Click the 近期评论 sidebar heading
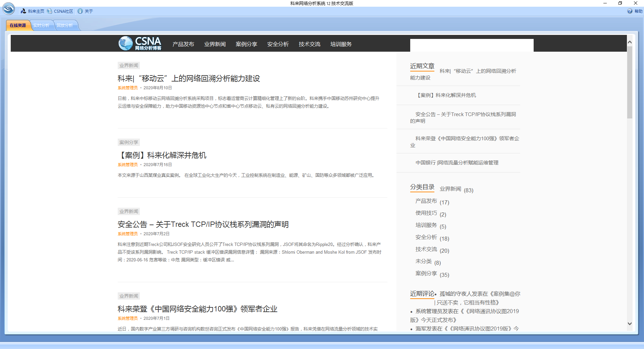Viewport: 644px width, 349px height. (x=422, y=294)
